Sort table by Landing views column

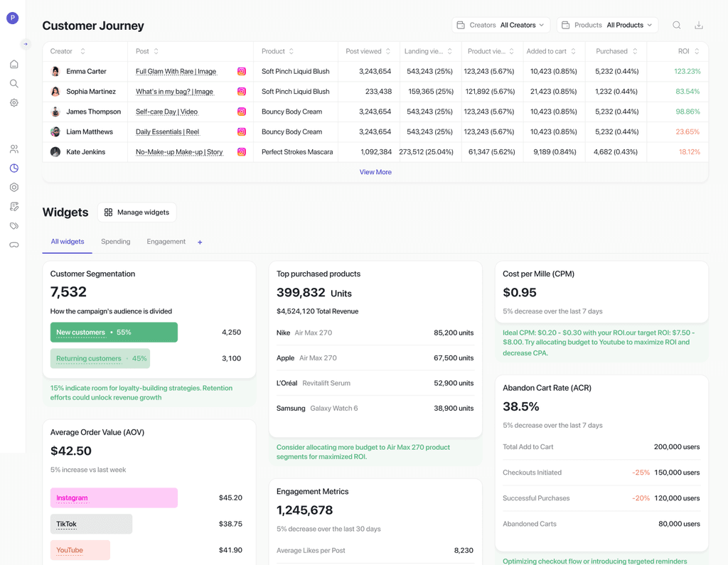449,51
